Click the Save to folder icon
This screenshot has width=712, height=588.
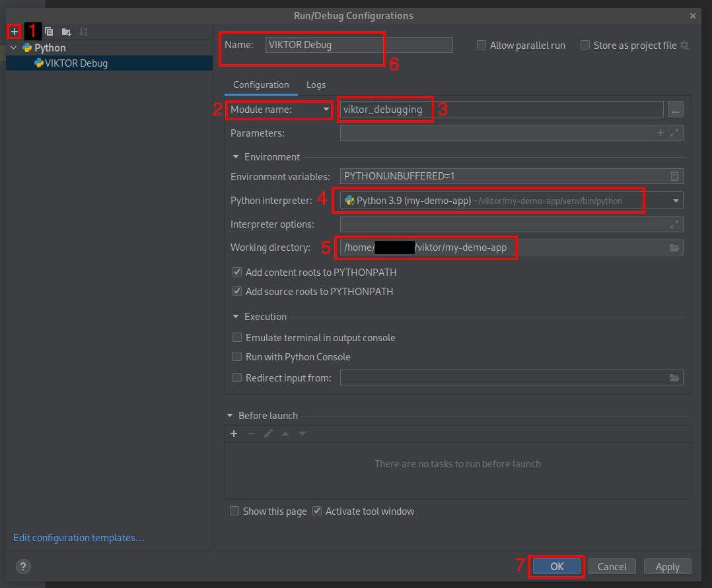point(66,31)
